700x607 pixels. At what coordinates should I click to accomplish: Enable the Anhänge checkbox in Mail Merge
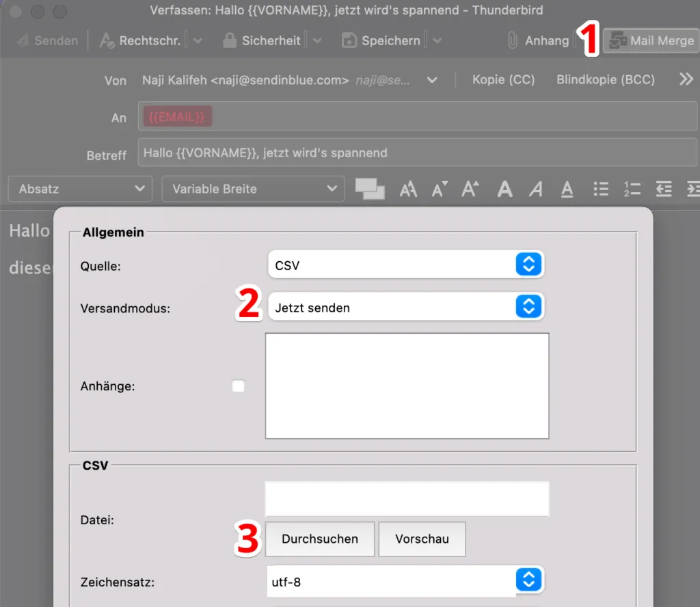click(x=238, y=386)
